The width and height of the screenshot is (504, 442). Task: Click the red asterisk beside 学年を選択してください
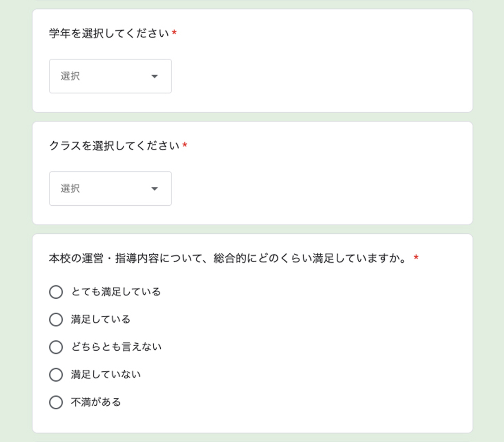(174, 33)
